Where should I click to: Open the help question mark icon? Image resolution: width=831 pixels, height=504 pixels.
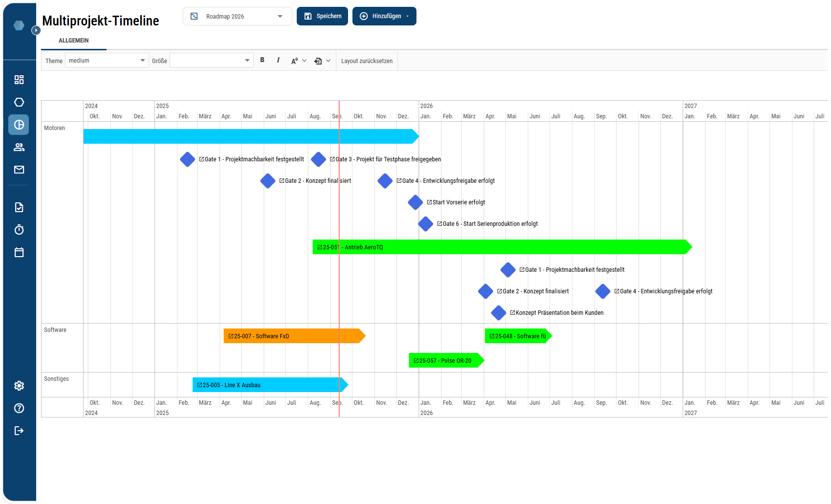(19, 408)
